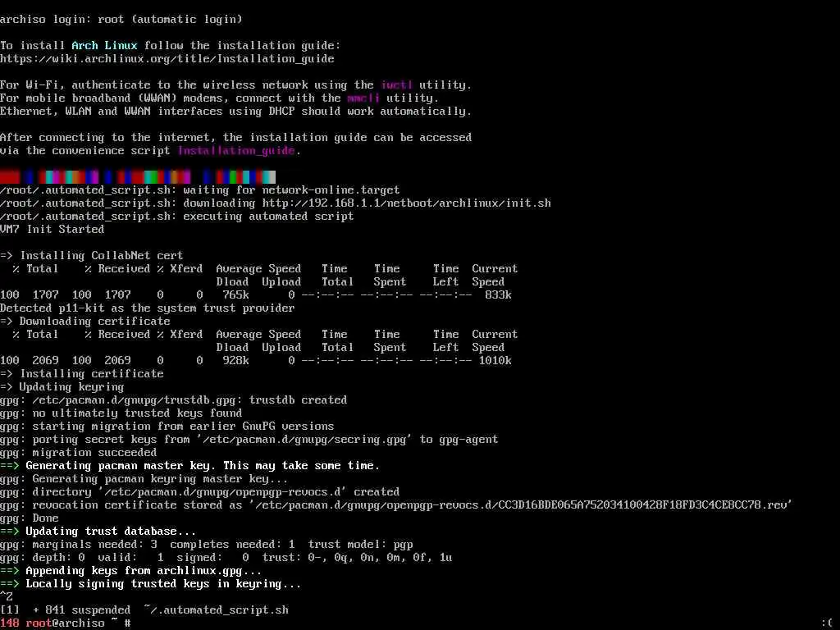Click '=> Installing CollabNet cert' line
The height and width of the screenshot is (630, 840).
(92, 256)
